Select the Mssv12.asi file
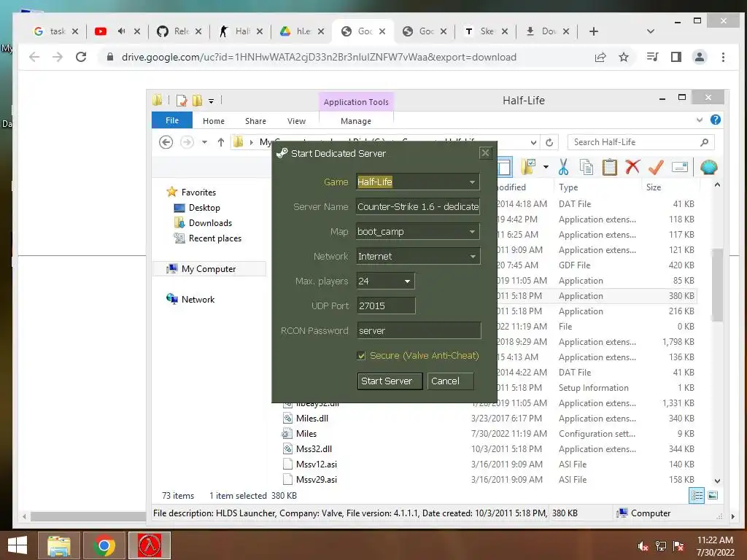 pos(317,464)
